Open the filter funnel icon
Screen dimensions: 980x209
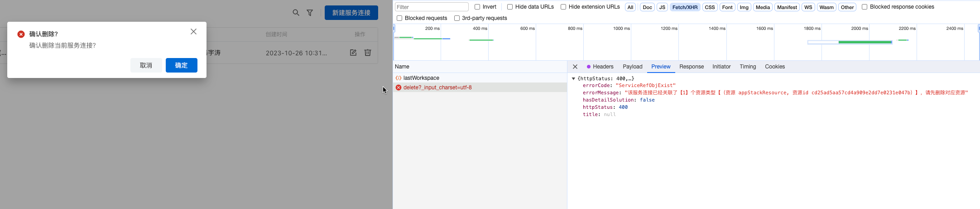[310, 13]
